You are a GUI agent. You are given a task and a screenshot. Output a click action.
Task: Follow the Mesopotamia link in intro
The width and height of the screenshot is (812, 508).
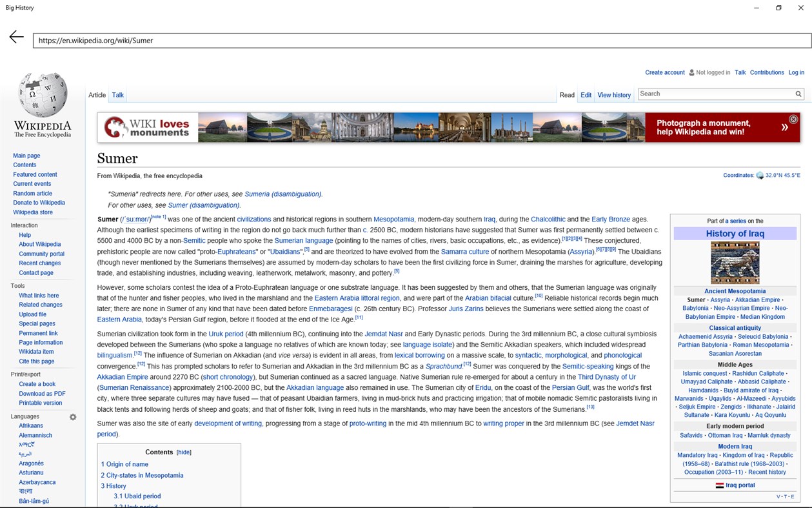[394, 219]
